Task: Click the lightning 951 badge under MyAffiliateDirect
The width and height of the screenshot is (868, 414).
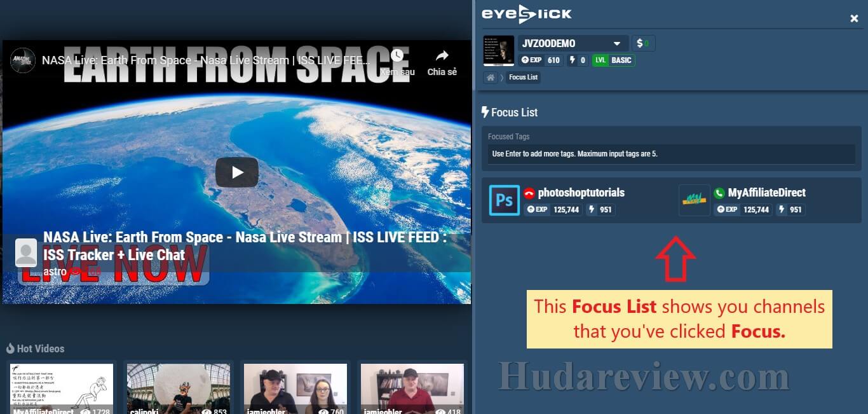Action: pyautogui.click(x=790, y=209)
